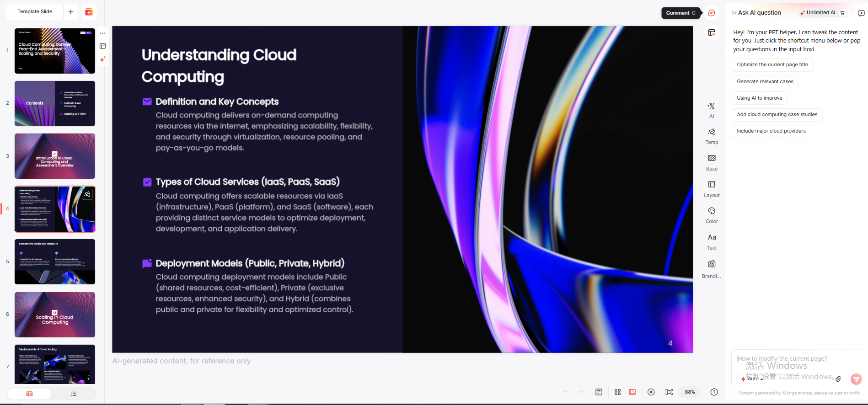Select the red slide-view mode icon
The height and width of the screenshot is (405, 868).
pos(632,392)
